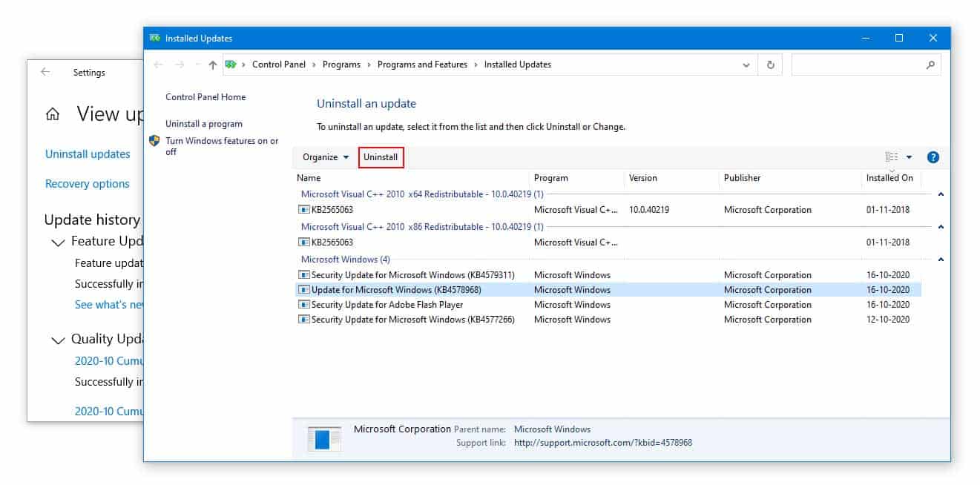Open Help with the blue question icon
The height and width of the screenshot is (485, 980).
pos(933,157)
